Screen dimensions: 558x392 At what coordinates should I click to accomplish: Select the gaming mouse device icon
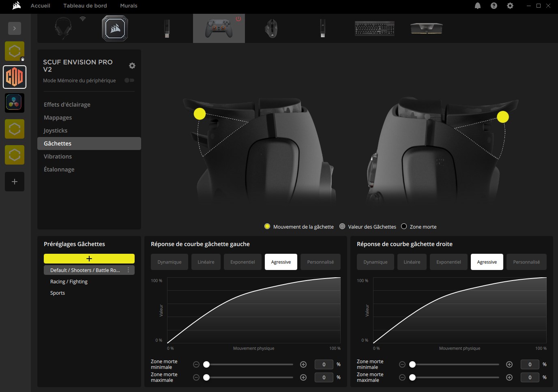point(271,28)
